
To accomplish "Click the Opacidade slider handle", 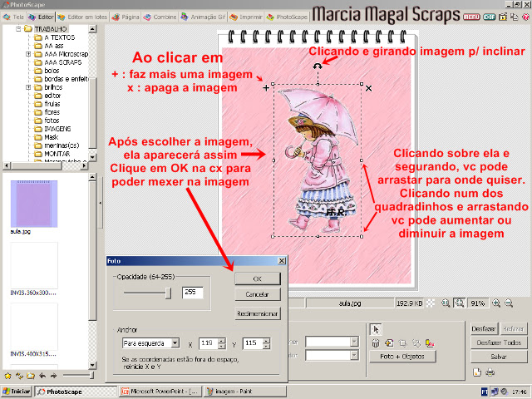I will coord(168,293).
